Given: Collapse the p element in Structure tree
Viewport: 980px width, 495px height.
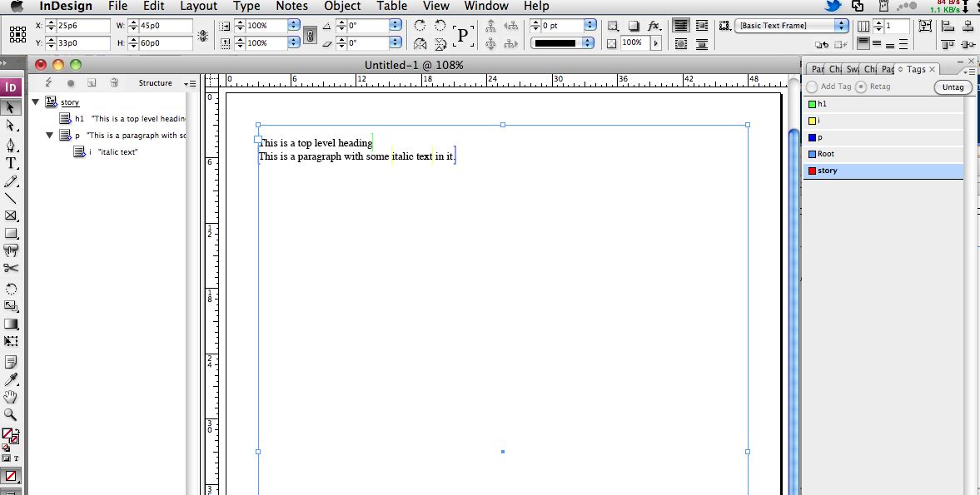Looking at the screenshot, I should (49, 135).
